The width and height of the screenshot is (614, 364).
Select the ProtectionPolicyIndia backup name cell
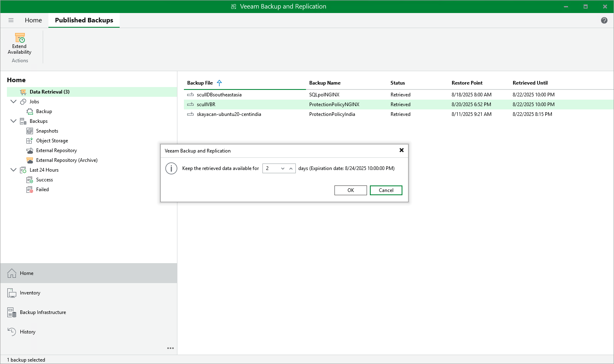tap(332, 114)
